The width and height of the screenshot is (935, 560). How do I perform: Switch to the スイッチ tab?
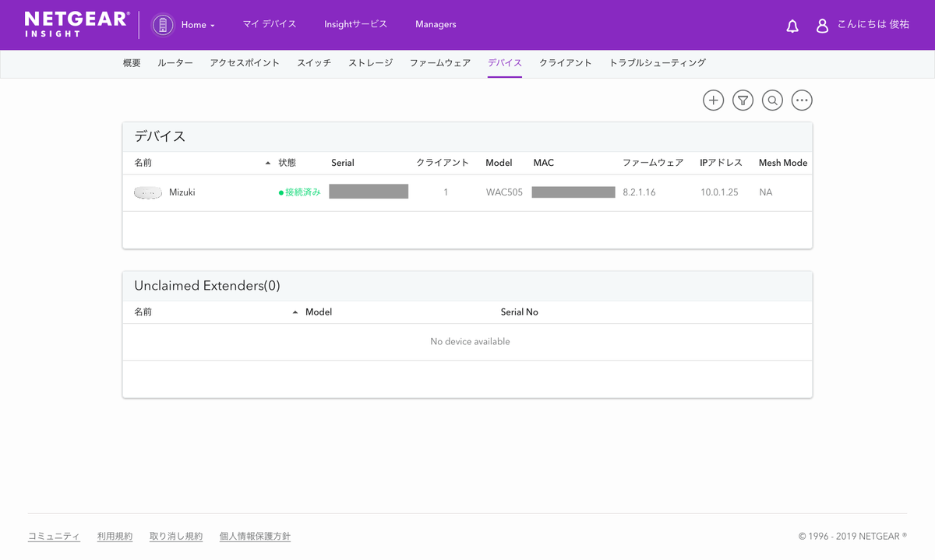(314, 63)
